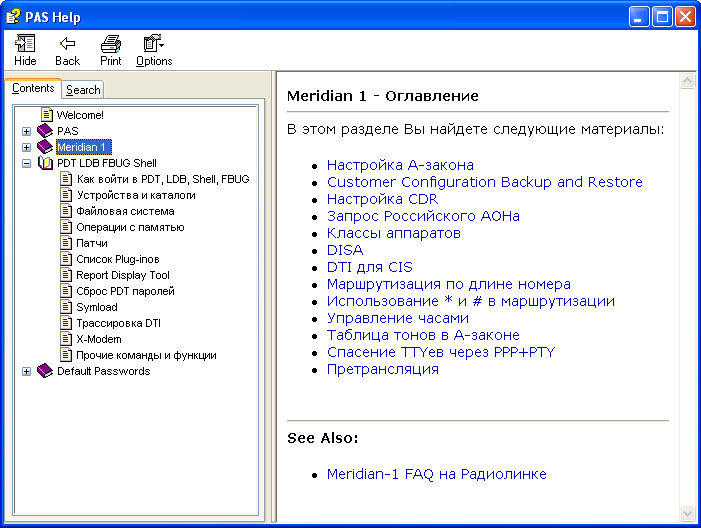
Task: Open Спасение TTYев через PPP+PTY link
Action: (x=441, y=352)
